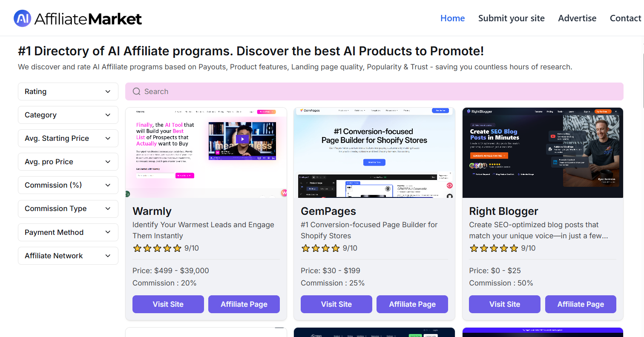Click the AffiliateMarket AI logo icon
644x337 pixels.
point(22,18)
